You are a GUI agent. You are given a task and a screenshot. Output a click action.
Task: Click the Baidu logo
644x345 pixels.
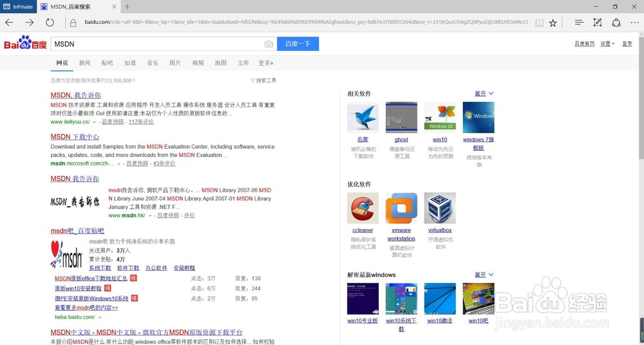pyautogui.click(x=26, y=42)
